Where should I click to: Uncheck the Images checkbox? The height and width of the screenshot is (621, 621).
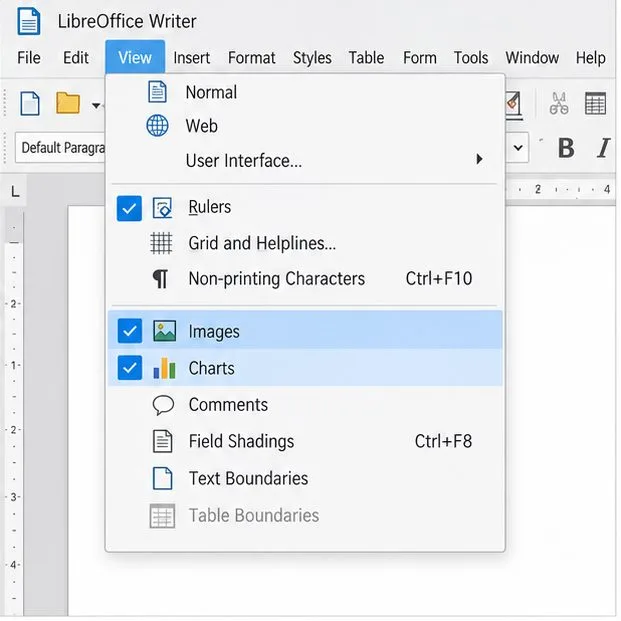point(130,331)
